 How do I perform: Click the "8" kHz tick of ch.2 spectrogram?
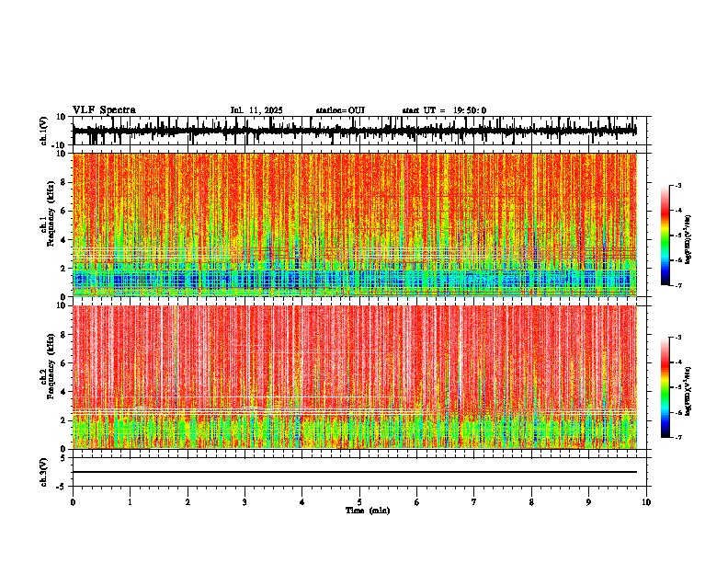64,335
